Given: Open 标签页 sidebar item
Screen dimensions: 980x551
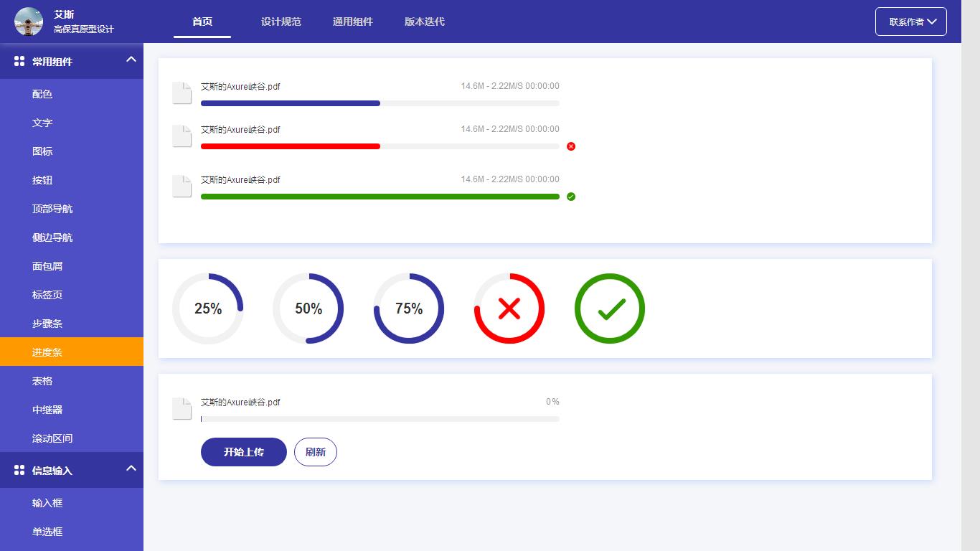Looking at the screenshot, I should pyautogui.click(x=72, y=295).
